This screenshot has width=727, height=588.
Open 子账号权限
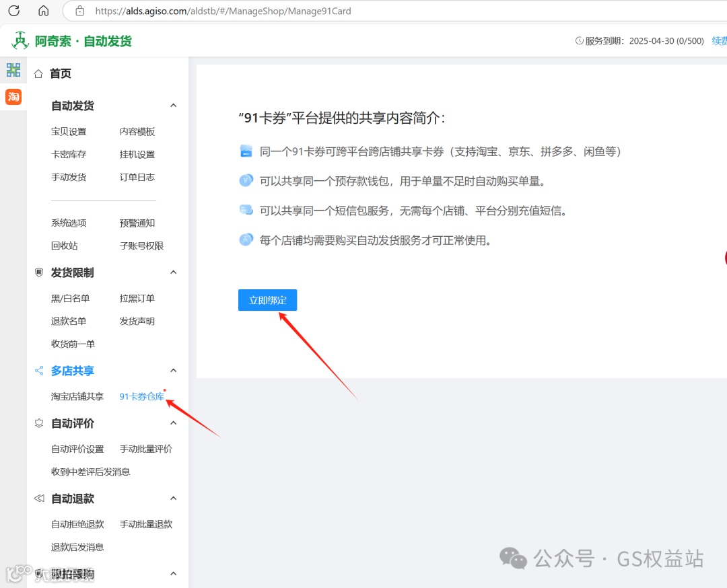click(141, 246)
